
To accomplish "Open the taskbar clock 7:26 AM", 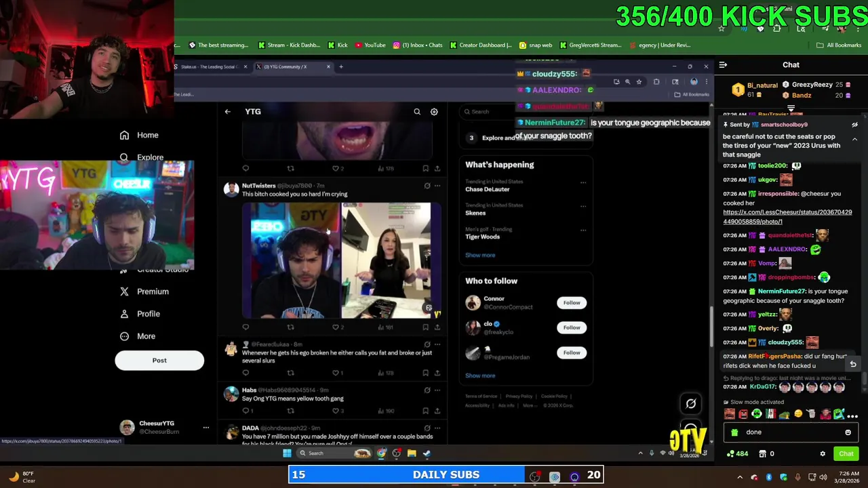I will (x=848, y=477).
